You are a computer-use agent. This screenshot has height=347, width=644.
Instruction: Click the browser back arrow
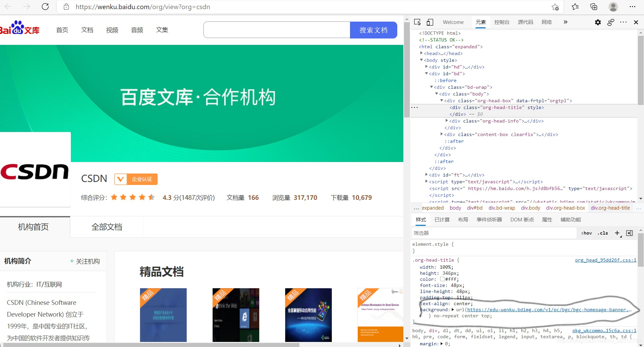[8, 6]
